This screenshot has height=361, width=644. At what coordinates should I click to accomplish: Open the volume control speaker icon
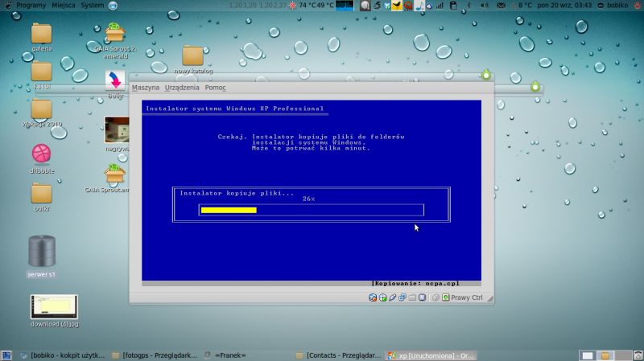click(x=485, y=6)
